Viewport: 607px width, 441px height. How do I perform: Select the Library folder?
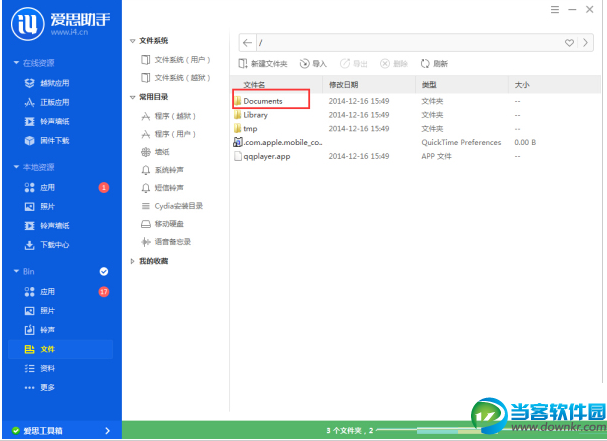251,115
